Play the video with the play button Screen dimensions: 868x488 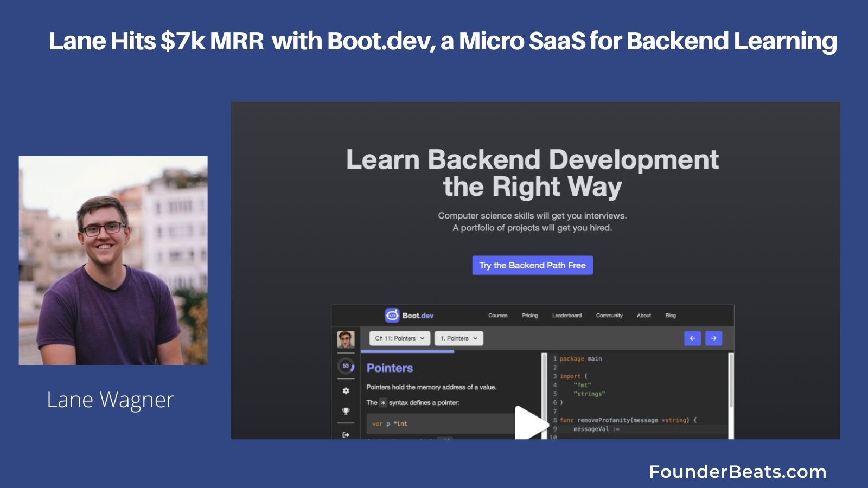[x=531, y=423]
